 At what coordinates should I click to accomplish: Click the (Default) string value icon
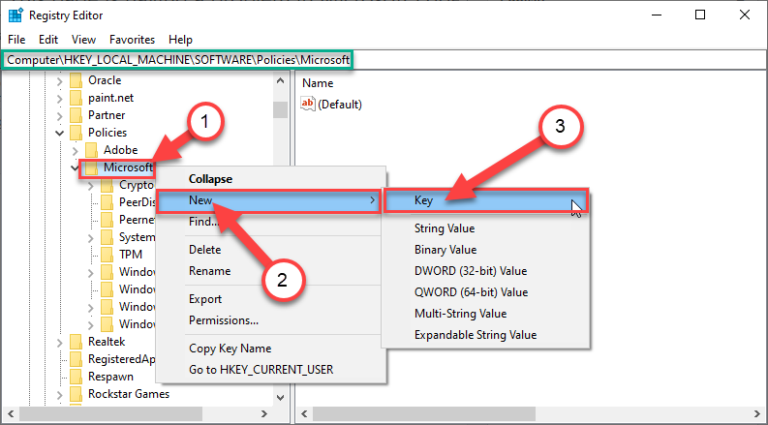pos(308,104)
